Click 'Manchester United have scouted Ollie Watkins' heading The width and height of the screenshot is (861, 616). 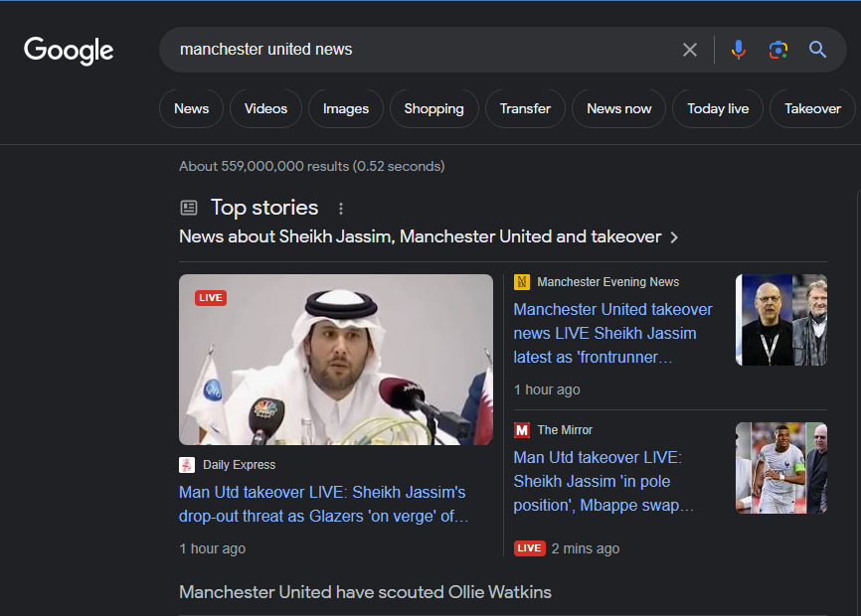click(x=365, y=592)
